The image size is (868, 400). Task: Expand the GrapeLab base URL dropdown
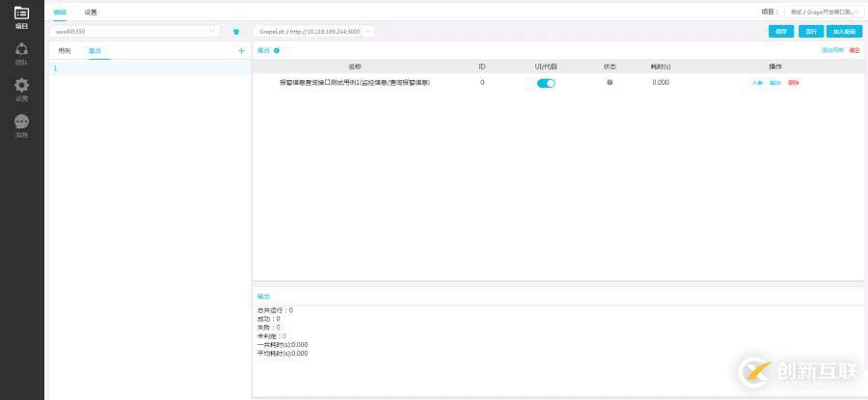[313, 31]
